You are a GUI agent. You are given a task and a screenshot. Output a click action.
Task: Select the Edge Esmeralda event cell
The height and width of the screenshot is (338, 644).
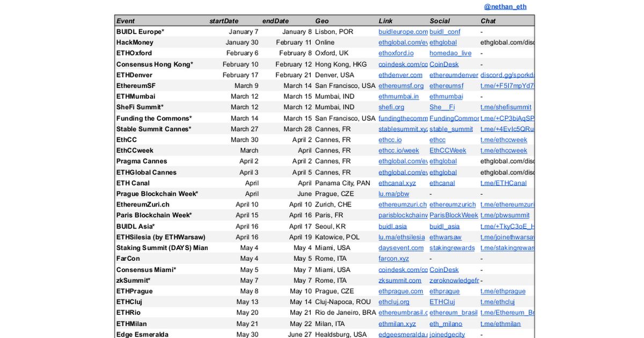[x=161, y=335]
